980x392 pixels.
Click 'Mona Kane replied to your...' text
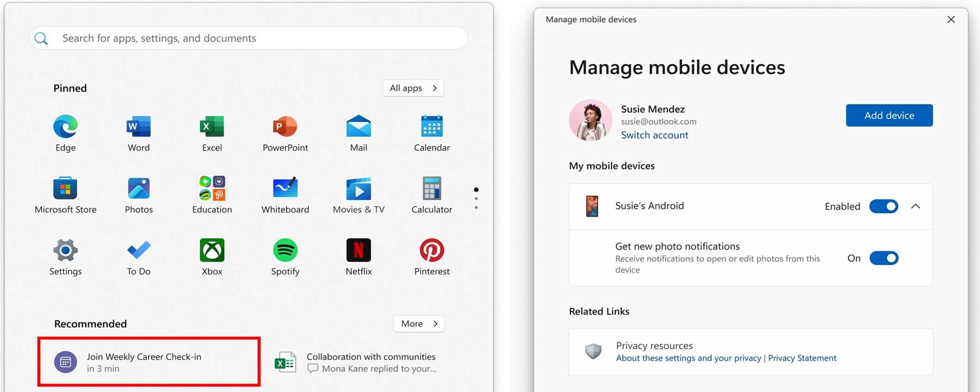(x=379, y=368)
